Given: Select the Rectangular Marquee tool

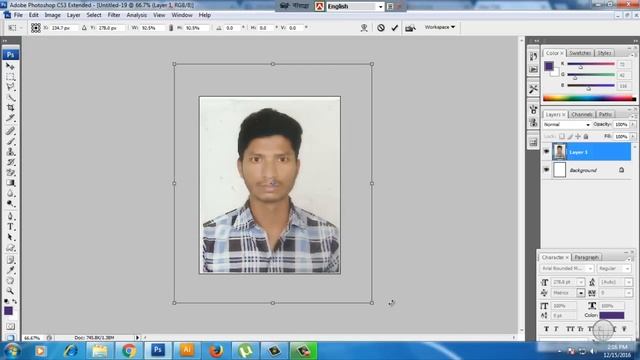Looking at the screenshot, I should coord(10,77).
